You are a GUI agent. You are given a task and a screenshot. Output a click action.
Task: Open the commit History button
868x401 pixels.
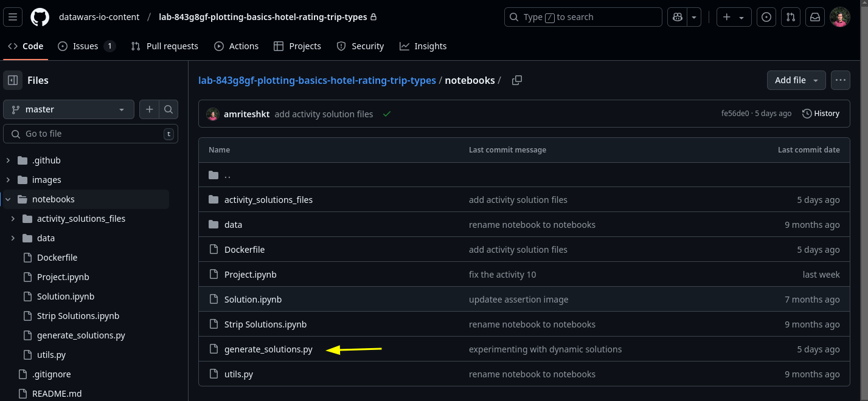pos(821,114)
